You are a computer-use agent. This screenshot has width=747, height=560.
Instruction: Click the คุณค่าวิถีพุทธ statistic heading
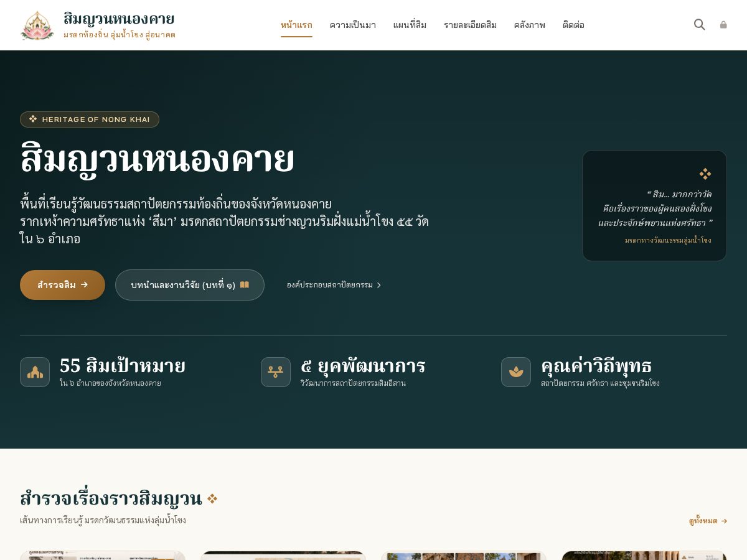click(596, 366)
